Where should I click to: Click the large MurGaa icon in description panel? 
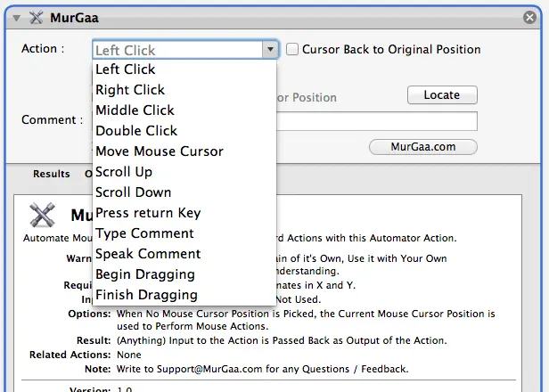pos(43,216)
